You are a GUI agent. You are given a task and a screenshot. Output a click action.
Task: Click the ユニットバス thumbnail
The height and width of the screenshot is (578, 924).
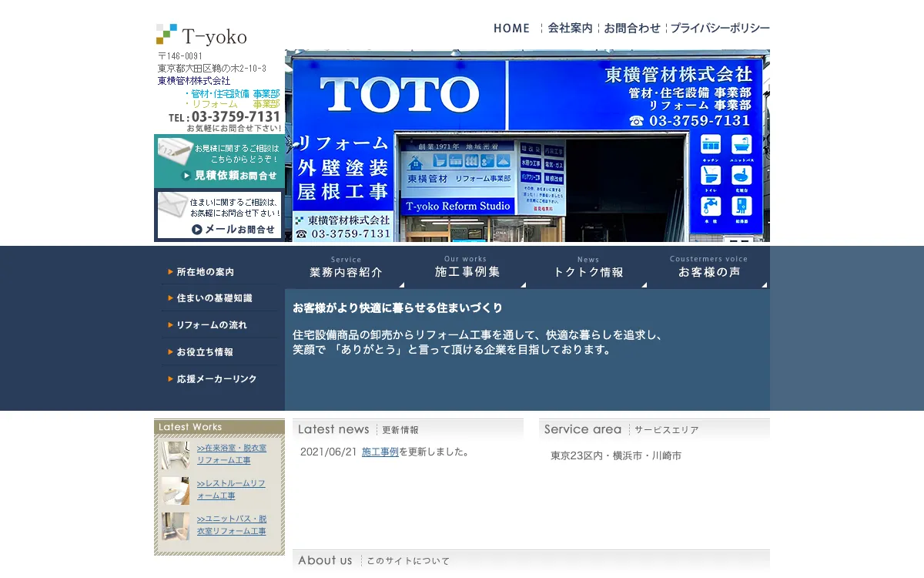pos(176,526)
